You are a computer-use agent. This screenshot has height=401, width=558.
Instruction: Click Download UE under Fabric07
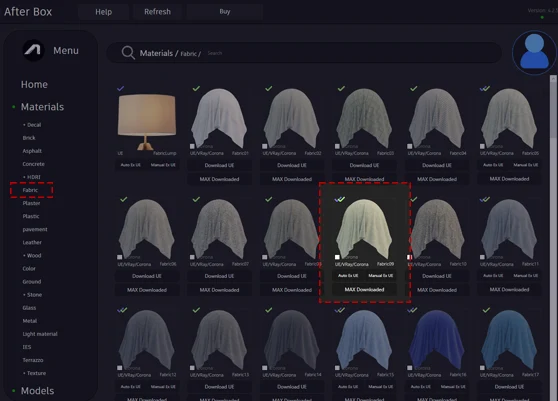[219, 276]
